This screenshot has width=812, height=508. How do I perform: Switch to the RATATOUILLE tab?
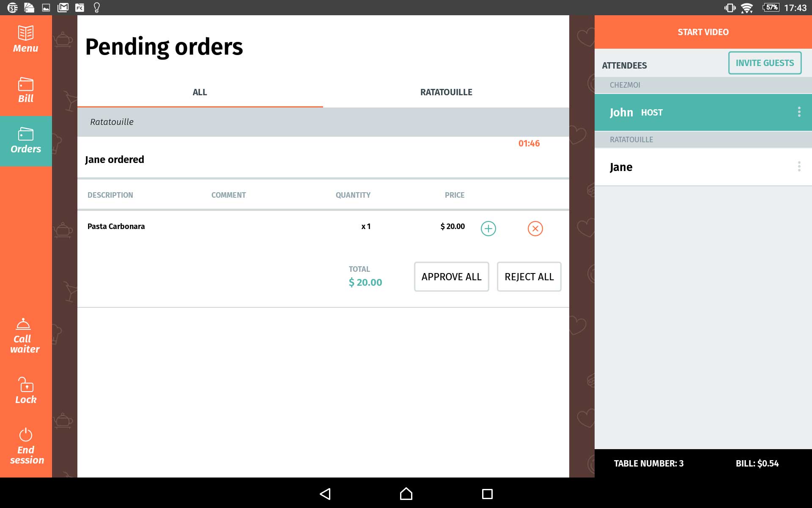[x=446, y=92]
